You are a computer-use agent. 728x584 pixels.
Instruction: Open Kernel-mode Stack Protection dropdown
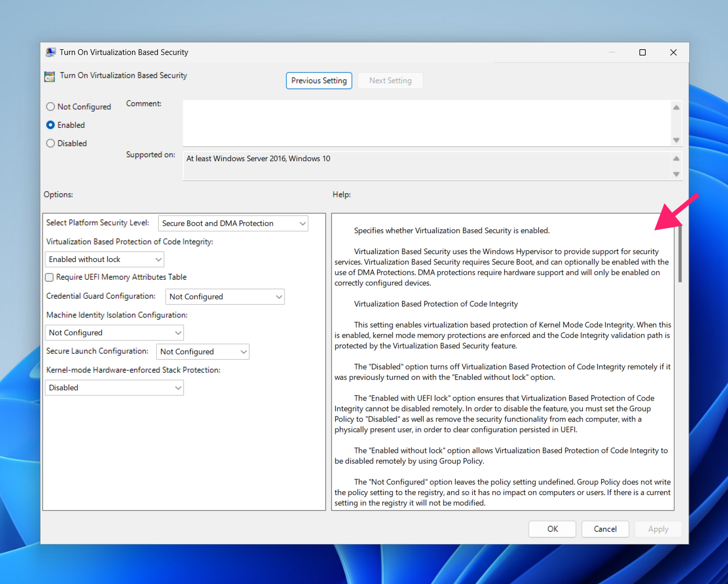[x=114, y=388]
